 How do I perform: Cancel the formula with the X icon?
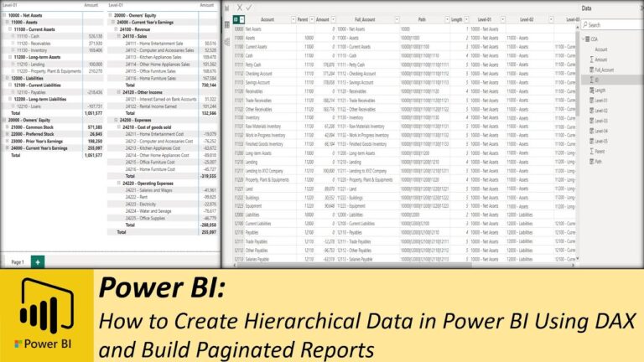click(x=239, y=8)
